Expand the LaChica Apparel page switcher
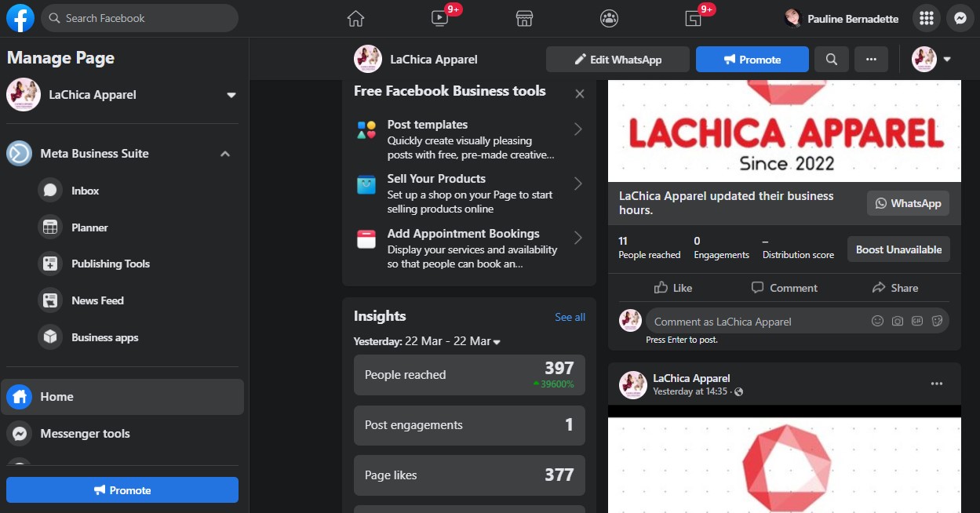Image resolution: width=980 pixels, height=513 pixels. (231, 95)
